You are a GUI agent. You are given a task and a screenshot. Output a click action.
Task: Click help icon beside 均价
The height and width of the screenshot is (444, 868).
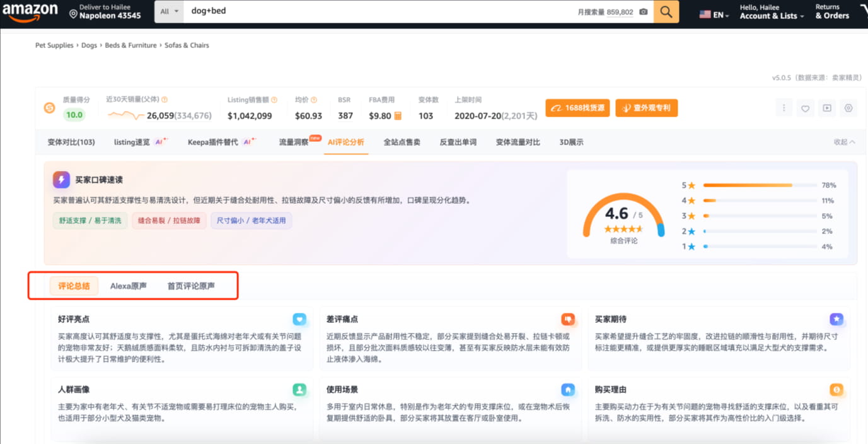314,100
